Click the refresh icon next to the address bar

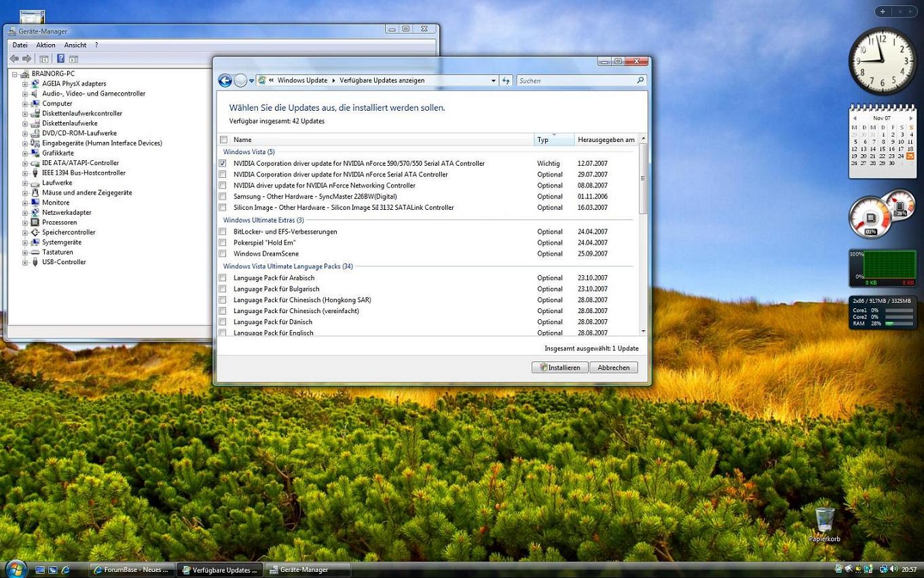[506, 80]
